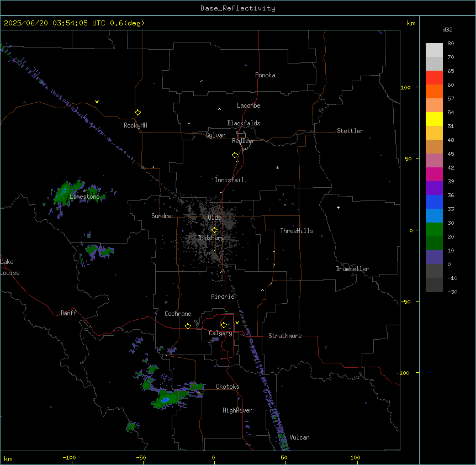
Task: Click the Blackfalds city label
Action: click(x=244, y=123)
